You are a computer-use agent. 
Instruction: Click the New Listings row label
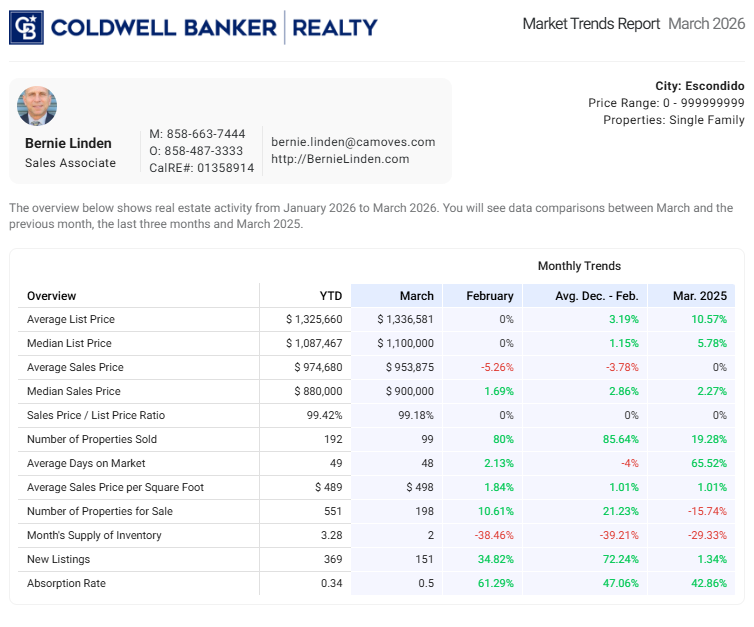[x=58, y=559]
